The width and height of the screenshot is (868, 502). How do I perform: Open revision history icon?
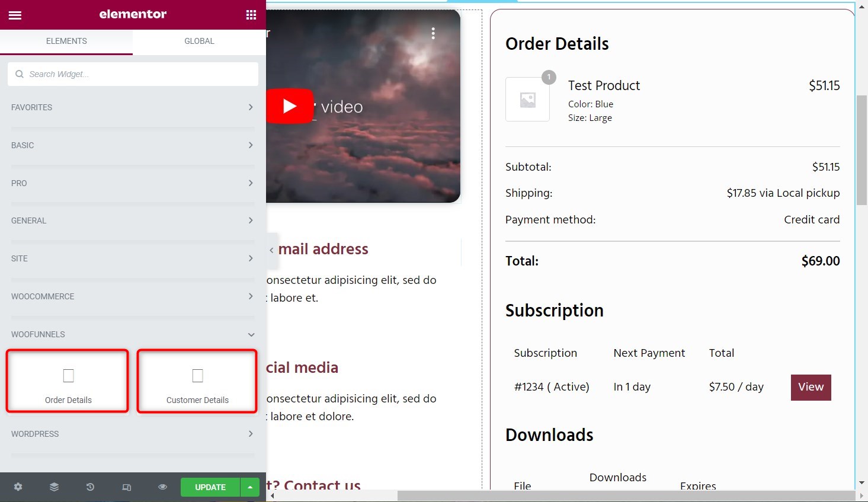coord(90,487)
